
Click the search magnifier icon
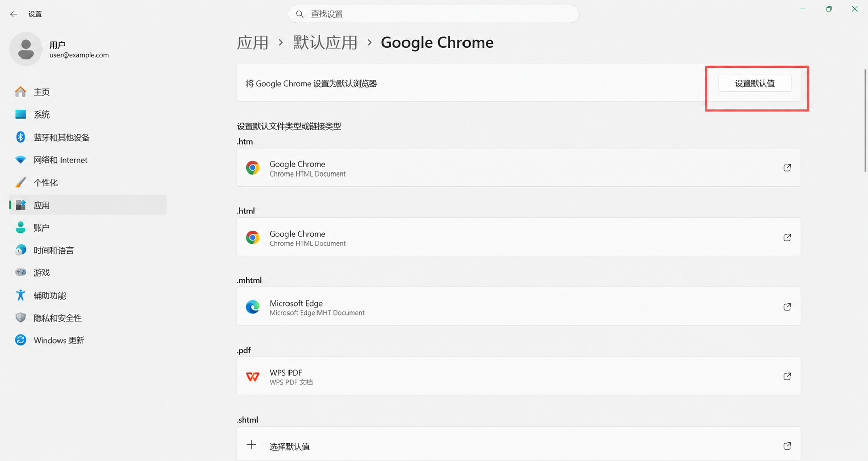tap(300, 14)
